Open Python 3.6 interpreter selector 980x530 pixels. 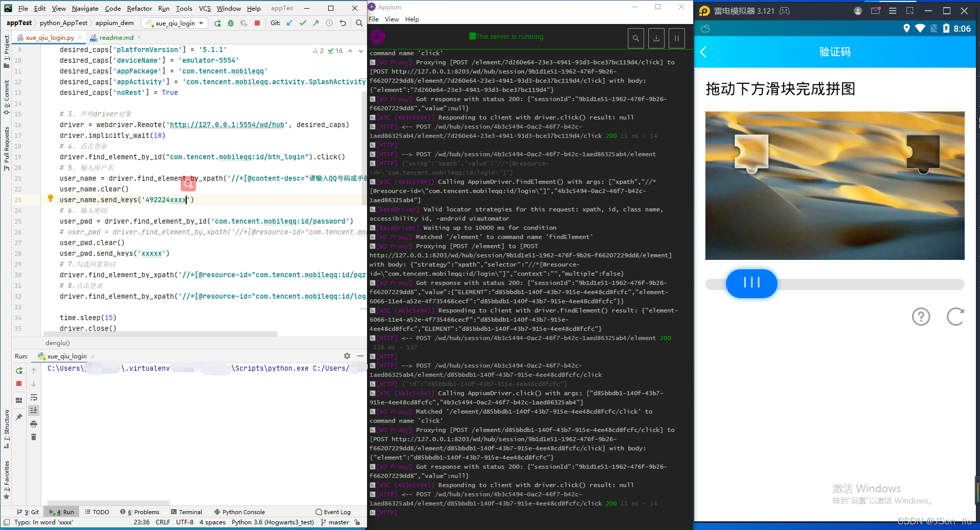273,522
